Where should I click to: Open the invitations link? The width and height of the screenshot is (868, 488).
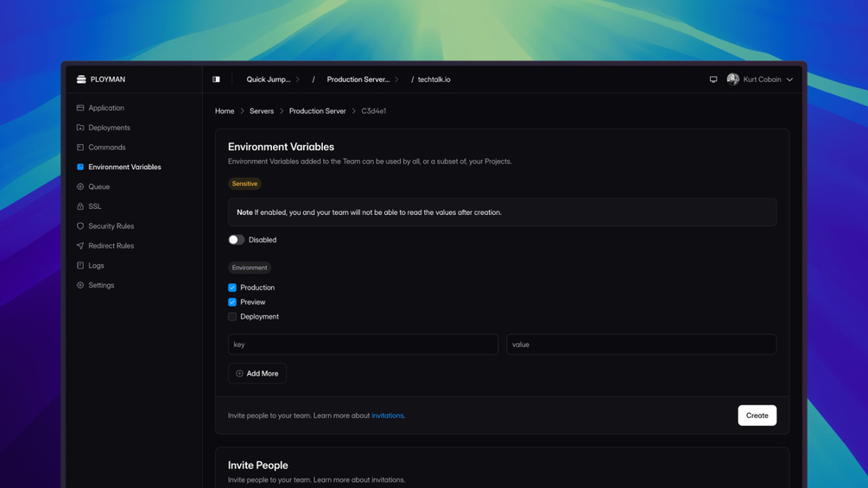(388, 415)
